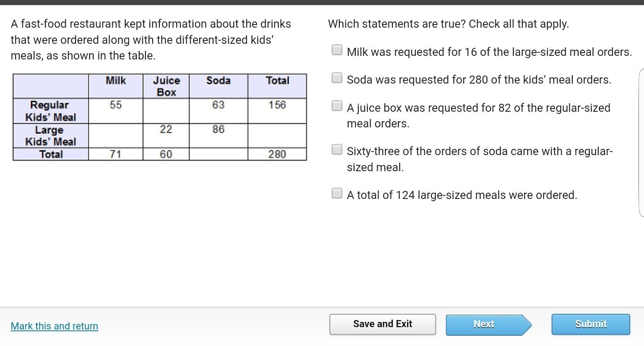Check the 'Milk was requested for 16' checkbox
The width and height of the screenshot is (644, 346).
click(337, 50)
